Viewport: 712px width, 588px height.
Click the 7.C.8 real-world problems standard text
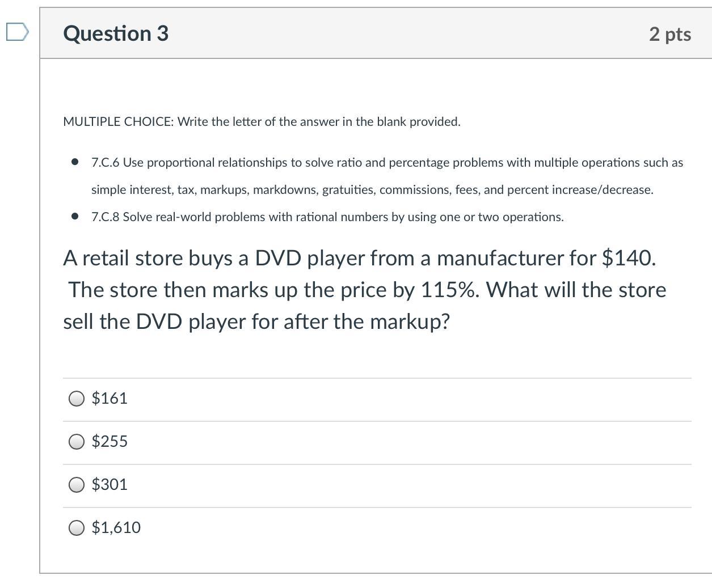pos(327,217)
